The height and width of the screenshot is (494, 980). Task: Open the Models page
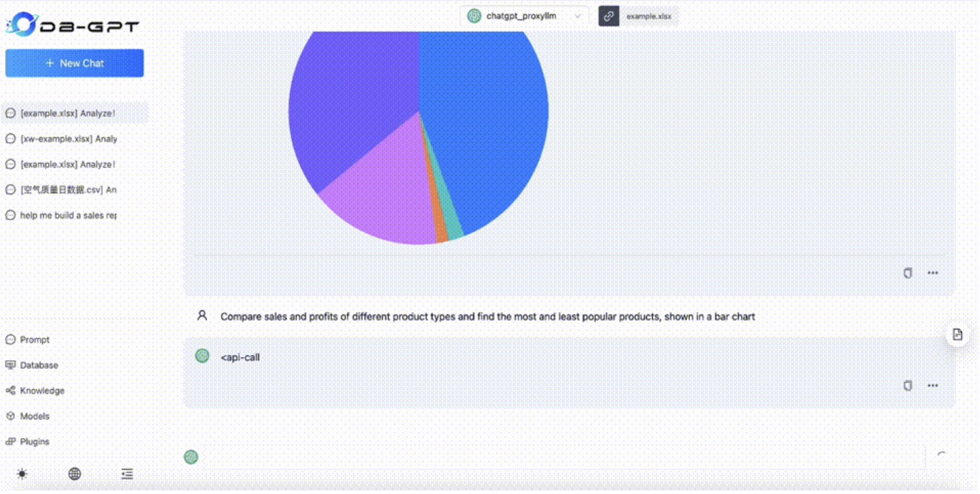click(34, 416)
